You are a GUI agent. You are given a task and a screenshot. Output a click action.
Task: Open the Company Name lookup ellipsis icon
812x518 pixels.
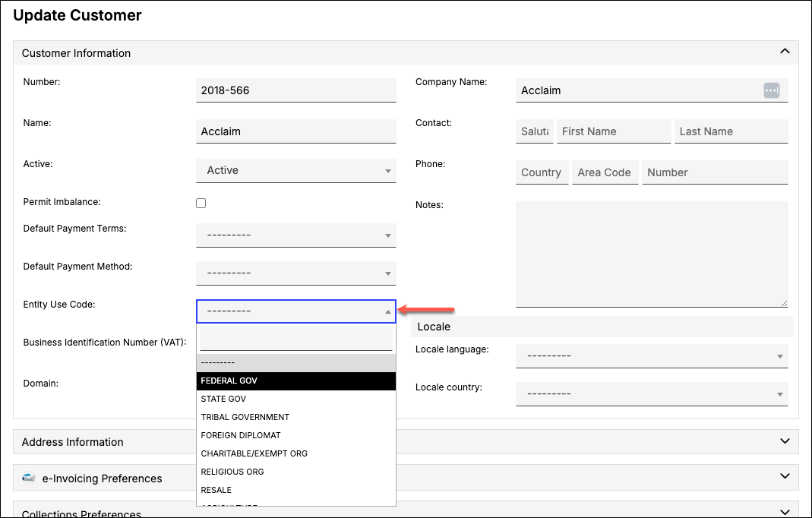click(x=771, y=90)
